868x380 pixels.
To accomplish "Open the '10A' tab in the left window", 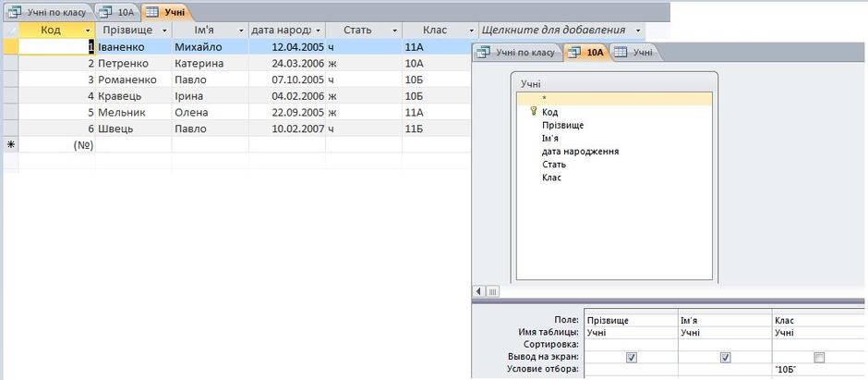I will (118, 12).
